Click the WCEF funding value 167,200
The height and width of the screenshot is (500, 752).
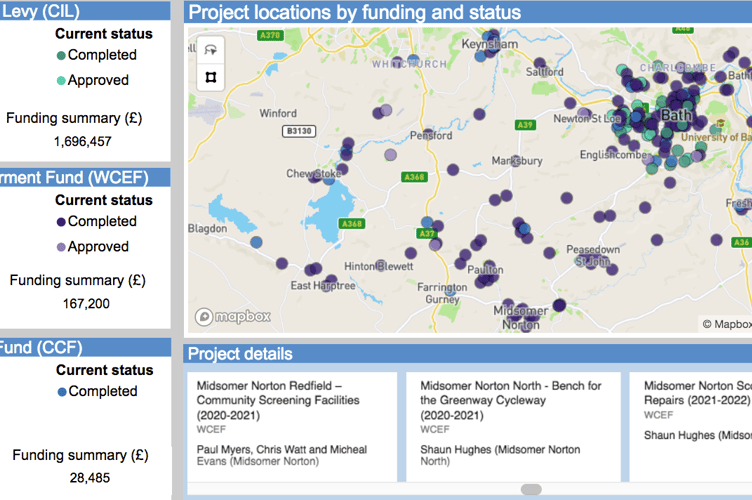86,304
